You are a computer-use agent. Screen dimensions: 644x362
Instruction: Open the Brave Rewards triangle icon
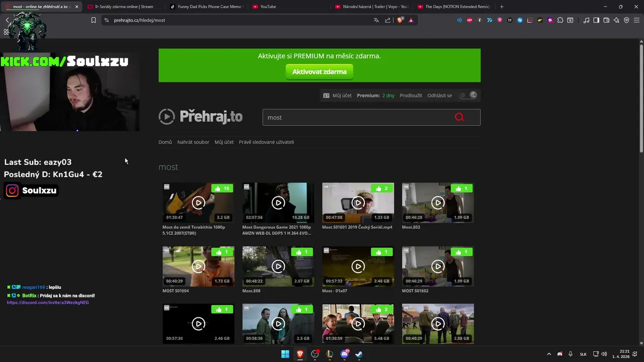click(x=411, y=20)
